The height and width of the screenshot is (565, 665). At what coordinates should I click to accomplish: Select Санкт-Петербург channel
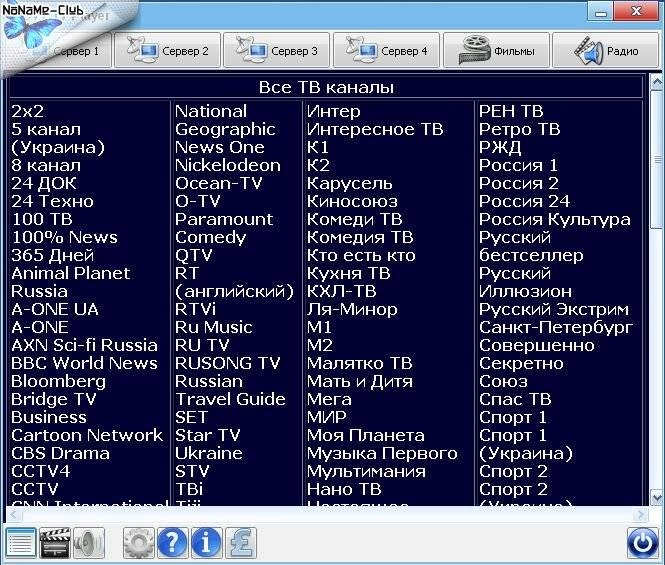(x=556, y=327)
